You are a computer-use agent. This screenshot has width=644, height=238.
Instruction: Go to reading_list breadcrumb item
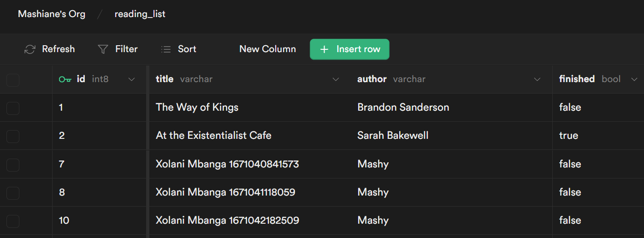(x=140, y=14)
